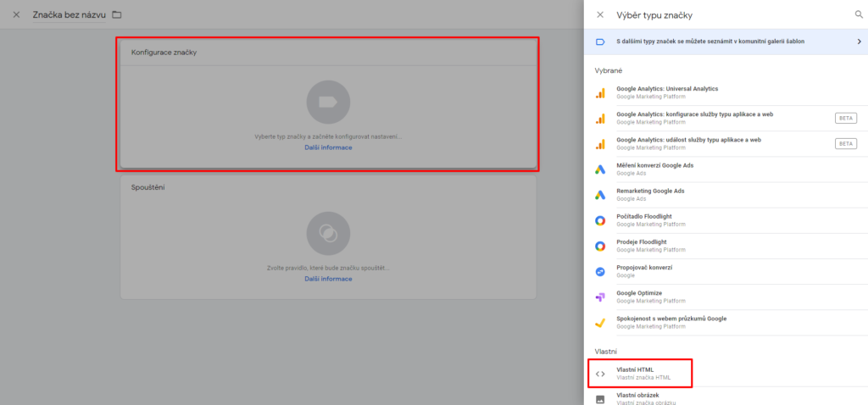This screenshot has height=405, width=868.
Task: Click the app and web event icon
Action: point(600,144)
